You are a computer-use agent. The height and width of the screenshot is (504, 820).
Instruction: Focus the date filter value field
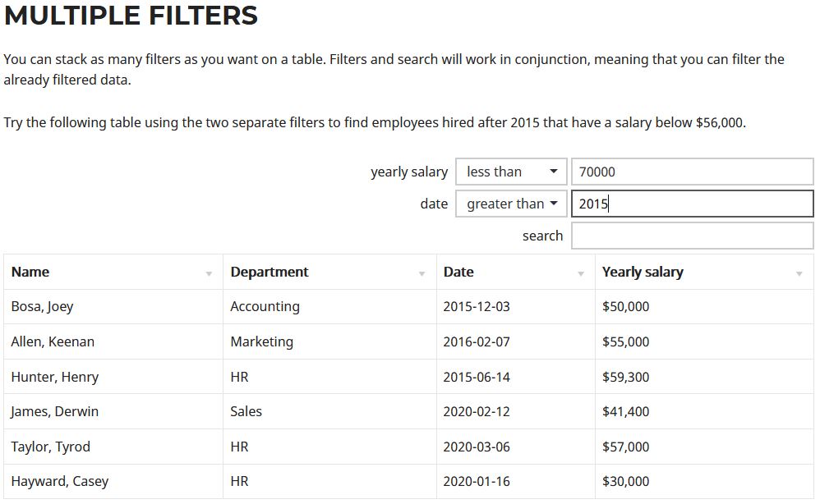click(692, 204)
